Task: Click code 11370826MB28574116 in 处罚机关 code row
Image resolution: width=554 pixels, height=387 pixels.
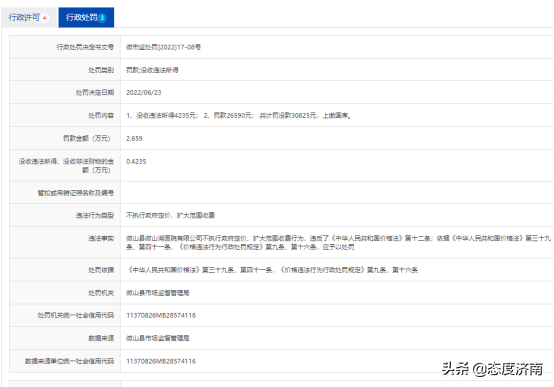Action: [x=161, y=315]
